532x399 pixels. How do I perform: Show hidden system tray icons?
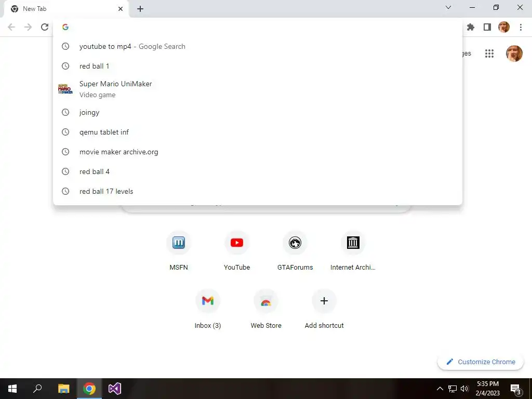point(440,389)
